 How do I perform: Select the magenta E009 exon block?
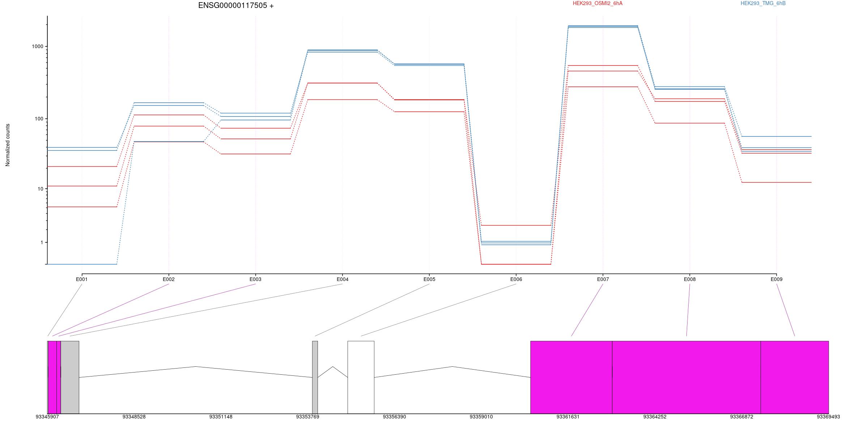tap(795, 377)
